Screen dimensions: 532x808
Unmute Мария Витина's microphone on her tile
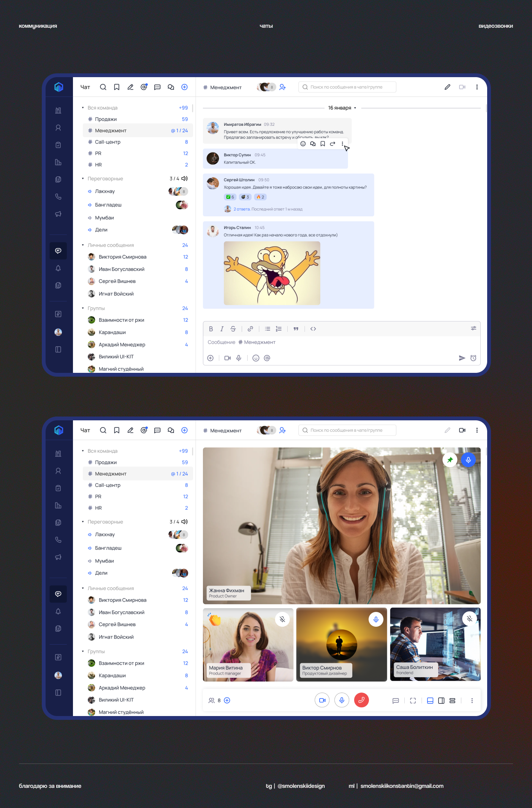pyautogui.click(x=282, y=619)
